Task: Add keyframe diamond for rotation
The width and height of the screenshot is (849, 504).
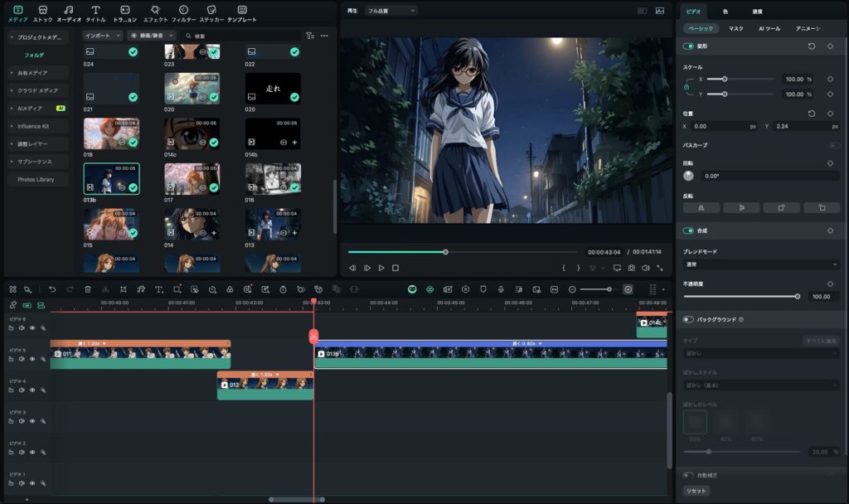Action: pos(830,163)
